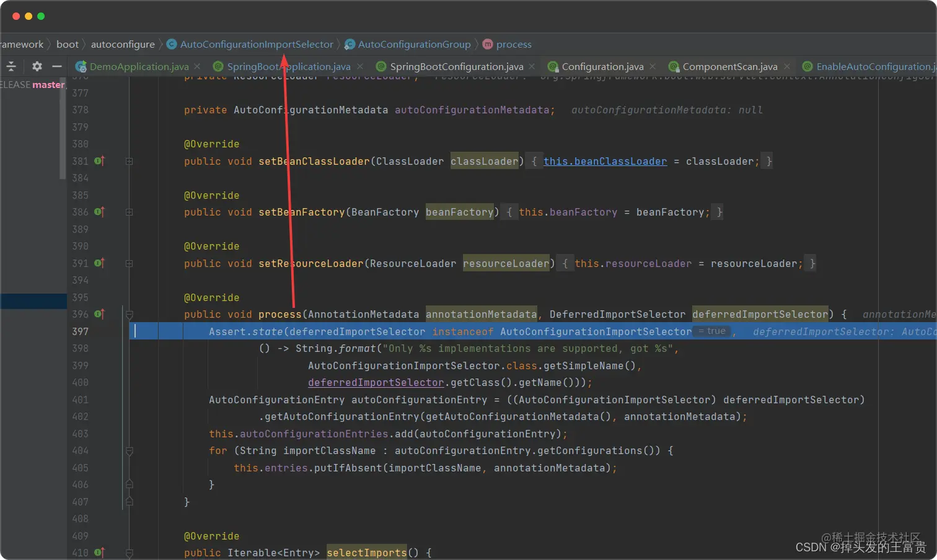This screenshot has height=560, width=937.
Task: Click the instanceof keyword on line 397
Action: point(463,331)
